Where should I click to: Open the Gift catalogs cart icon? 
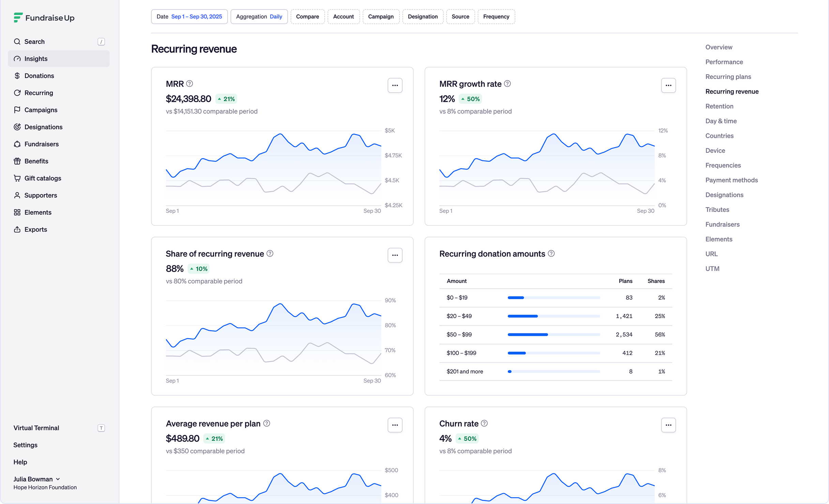pos(17,178)
